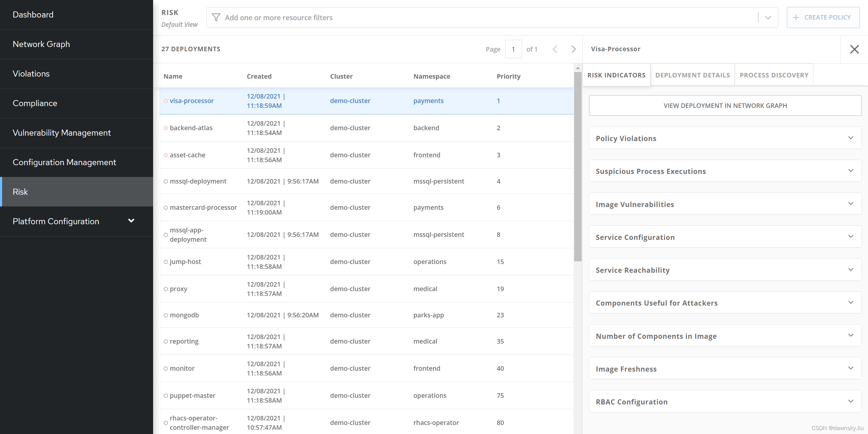Toggle the visa-processor deployment status circle

pos(167,101)
